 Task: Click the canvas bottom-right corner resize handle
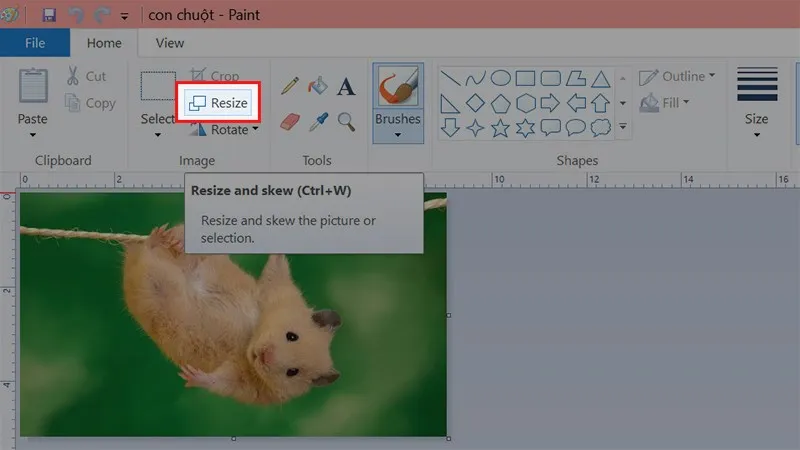click(x=449, y=438)
